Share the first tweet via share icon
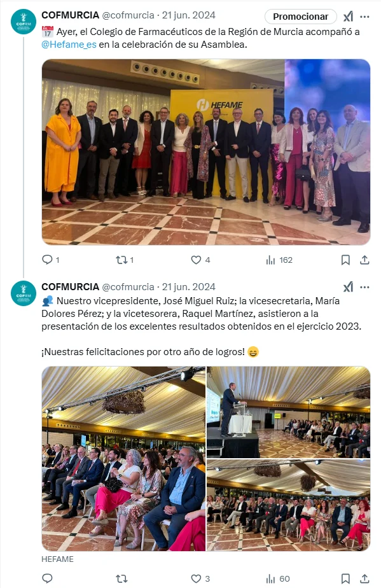The height and width of the screenshot is (588, 381). point(365,260)
